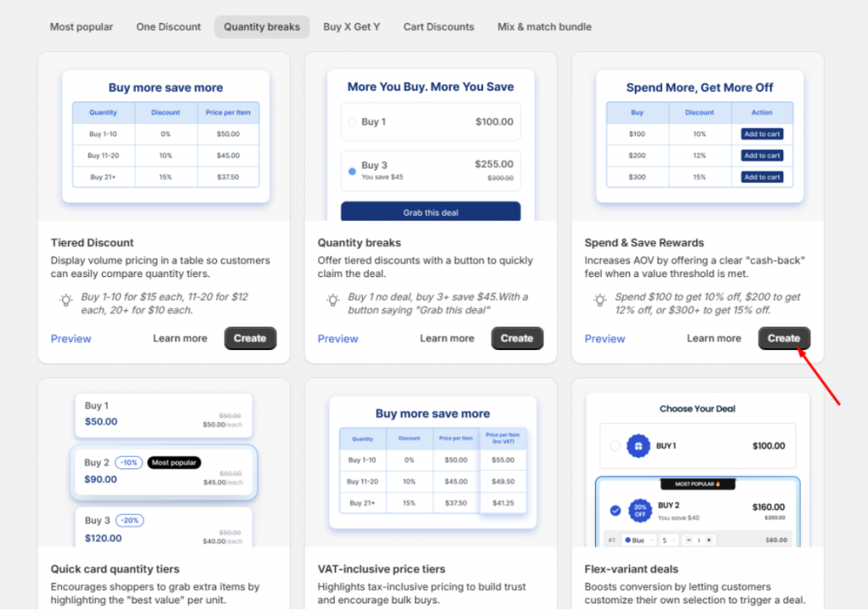Click the Most popular black badge

click(x=174, y=463)
